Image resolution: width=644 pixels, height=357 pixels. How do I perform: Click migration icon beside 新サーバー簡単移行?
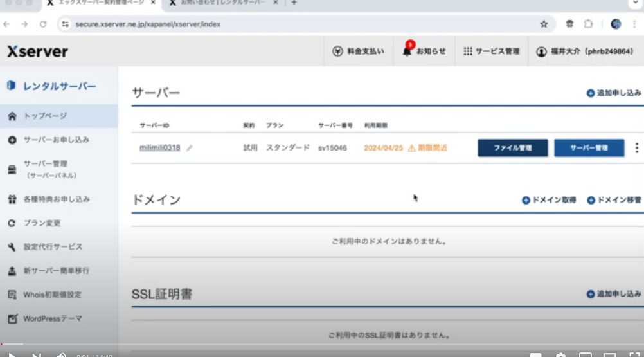tap(12, 271)
